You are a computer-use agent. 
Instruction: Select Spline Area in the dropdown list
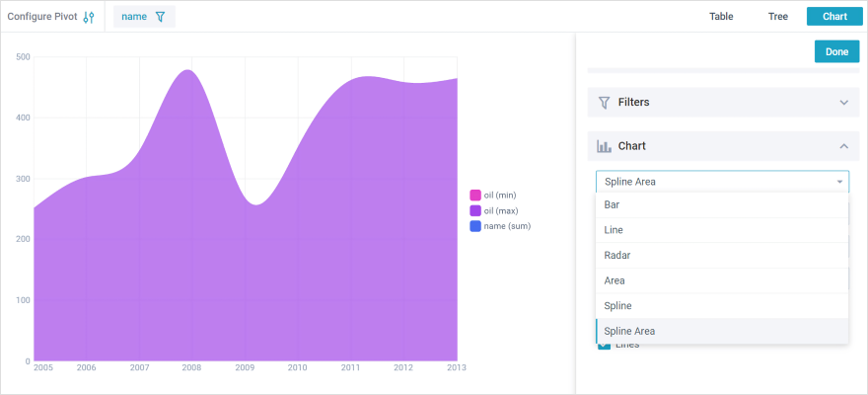722,331
